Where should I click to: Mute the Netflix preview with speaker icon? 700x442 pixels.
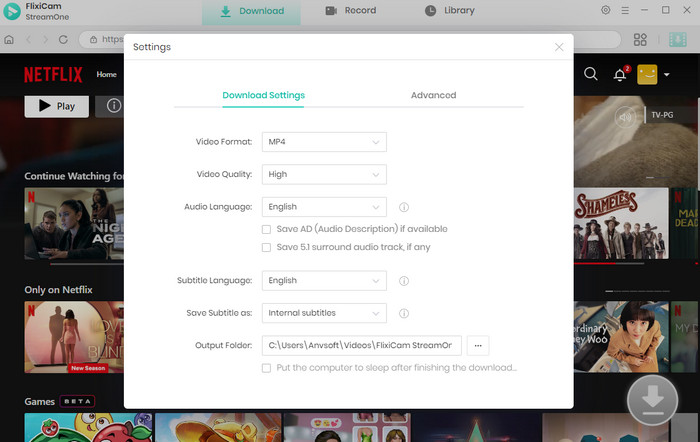point(625,117)
